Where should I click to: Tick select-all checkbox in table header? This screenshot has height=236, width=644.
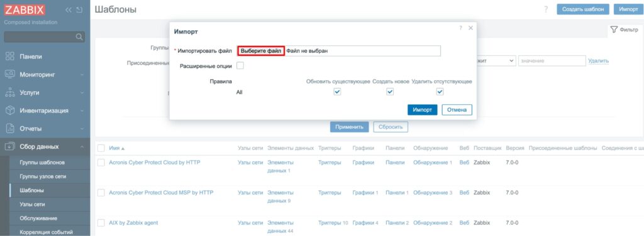click(x=101, y=148)
